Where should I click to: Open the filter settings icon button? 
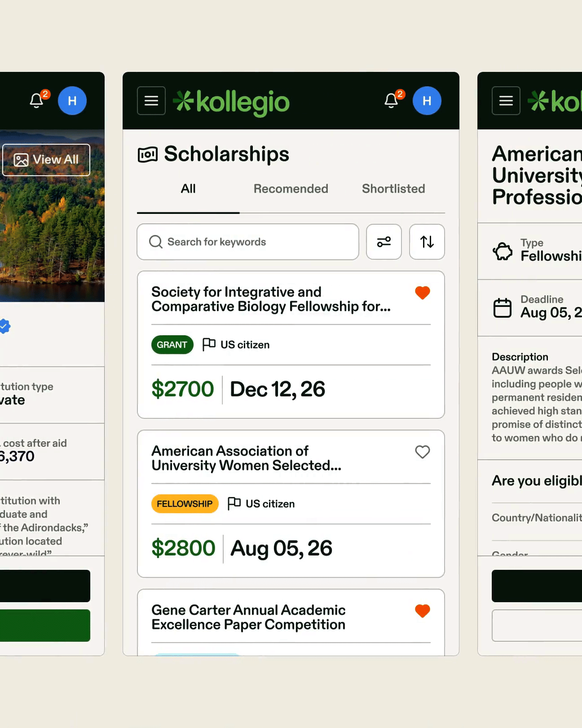[x=384, y=242]
